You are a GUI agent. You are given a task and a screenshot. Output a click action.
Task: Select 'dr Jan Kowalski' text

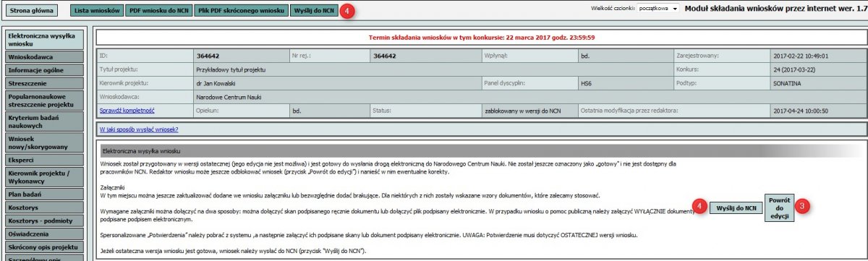[x=217, y=83]
